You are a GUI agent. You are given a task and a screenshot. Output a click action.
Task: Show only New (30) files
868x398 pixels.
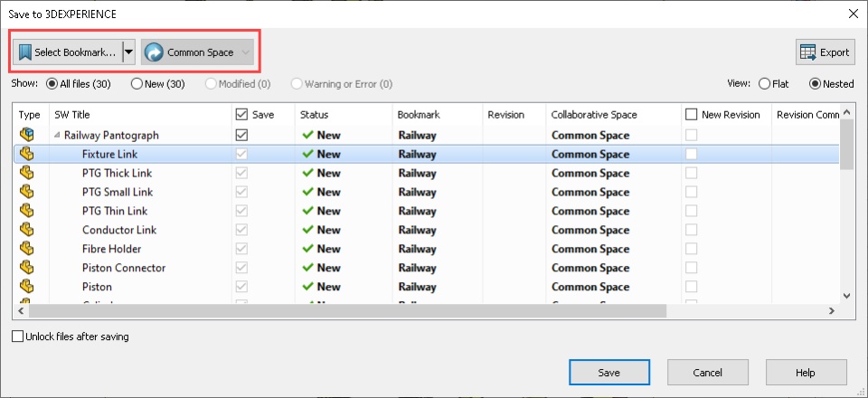[137, 84]
